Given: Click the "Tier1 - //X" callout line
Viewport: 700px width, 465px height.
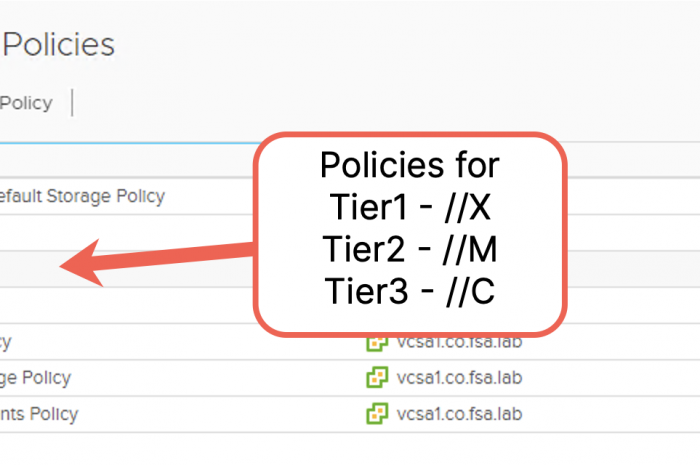Looking at the screenshot, I should [410, 207].
